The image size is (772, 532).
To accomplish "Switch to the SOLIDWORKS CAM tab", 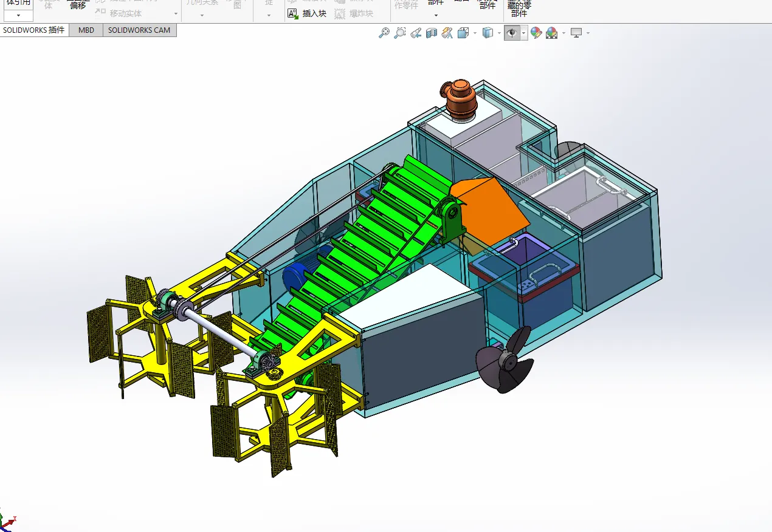I will tap(140, 30).
